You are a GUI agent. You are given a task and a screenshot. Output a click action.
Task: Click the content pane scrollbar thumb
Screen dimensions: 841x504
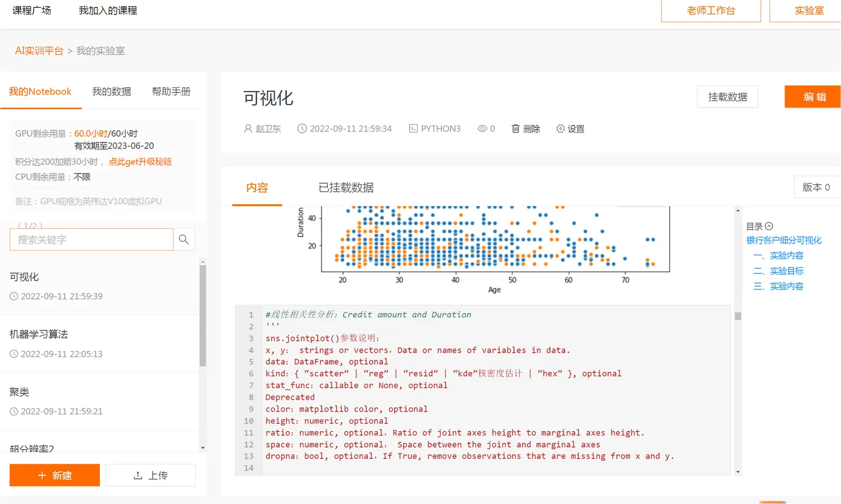click(738, 316)
